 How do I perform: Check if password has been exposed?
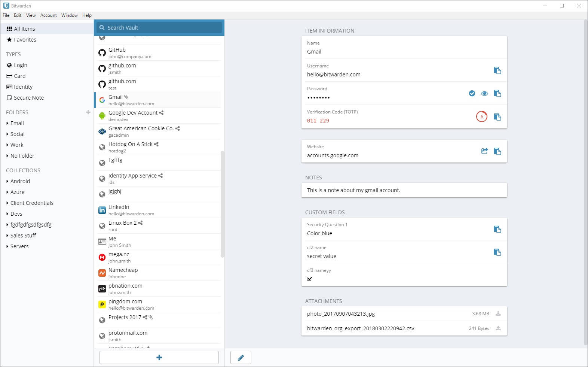[472, 93]
